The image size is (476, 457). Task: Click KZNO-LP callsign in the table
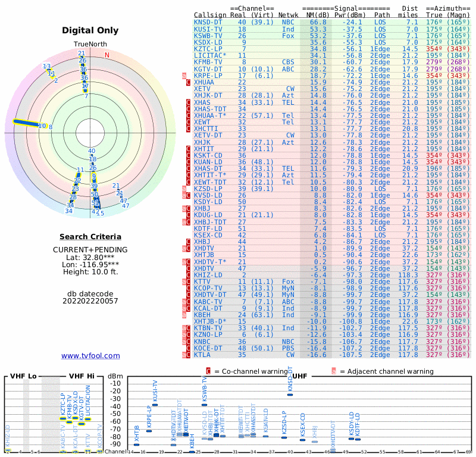[x=208, y=334]
